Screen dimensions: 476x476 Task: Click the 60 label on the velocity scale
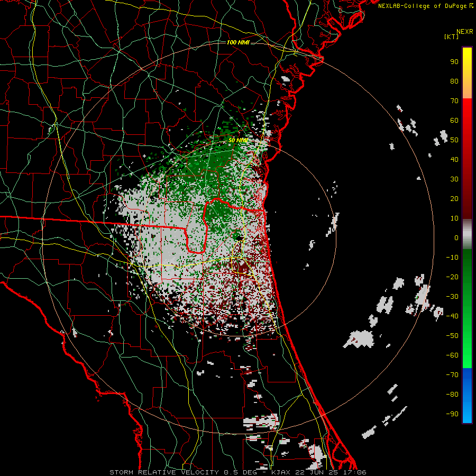tap(454, 120)
